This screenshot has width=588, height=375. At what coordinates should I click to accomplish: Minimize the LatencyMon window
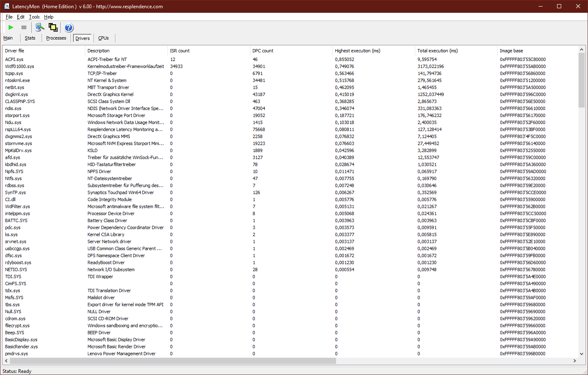(541, 6)
